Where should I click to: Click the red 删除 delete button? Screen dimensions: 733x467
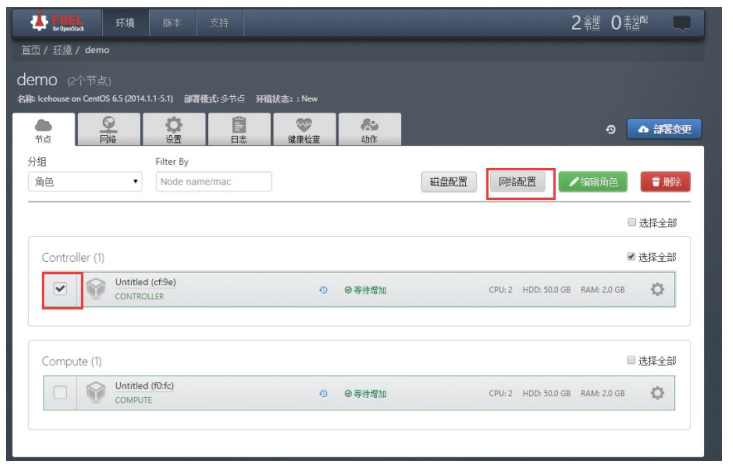(666, 182)
